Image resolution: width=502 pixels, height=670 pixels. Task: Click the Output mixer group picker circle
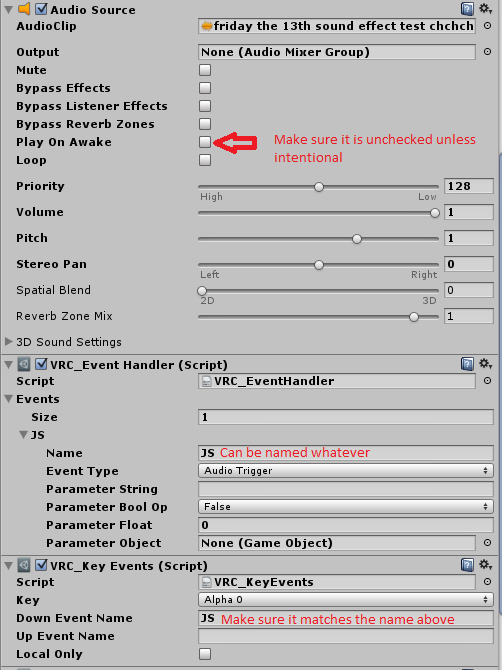(487, 52)
